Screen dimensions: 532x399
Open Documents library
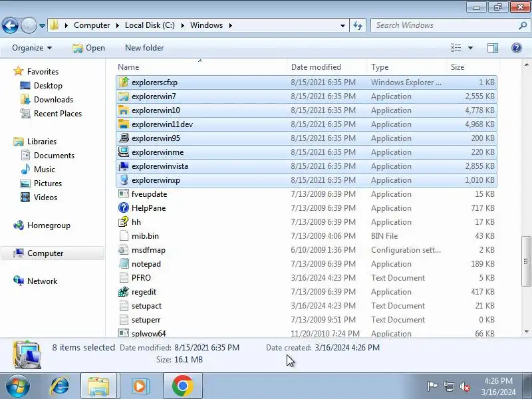click(54, 156)
